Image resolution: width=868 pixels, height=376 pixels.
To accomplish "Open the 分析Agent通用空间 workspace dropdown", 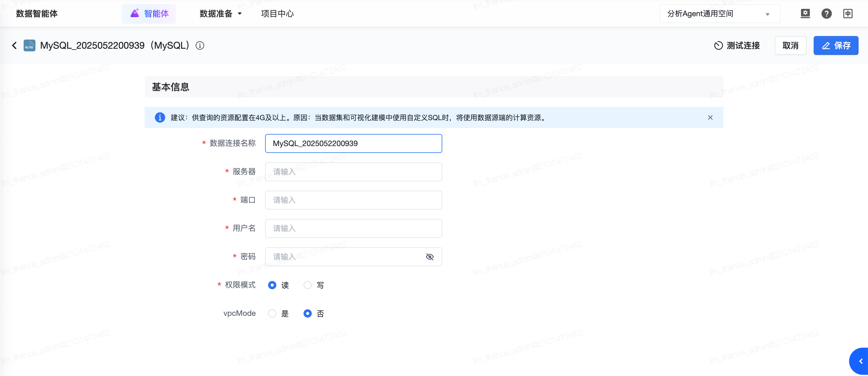I will pyautogui.click(x=719, y=14).
